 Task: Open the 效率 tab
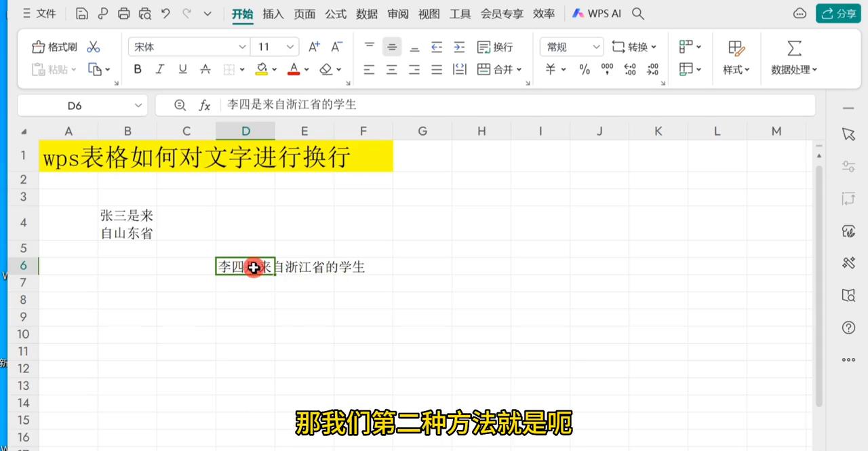(x=544, y=14)
